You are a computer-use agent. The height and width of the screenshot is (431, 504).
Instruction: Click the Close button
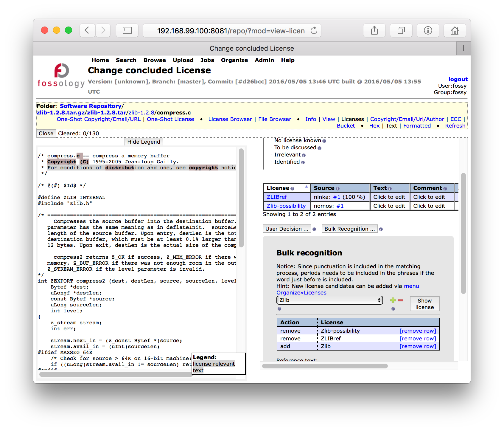(46, 134)
